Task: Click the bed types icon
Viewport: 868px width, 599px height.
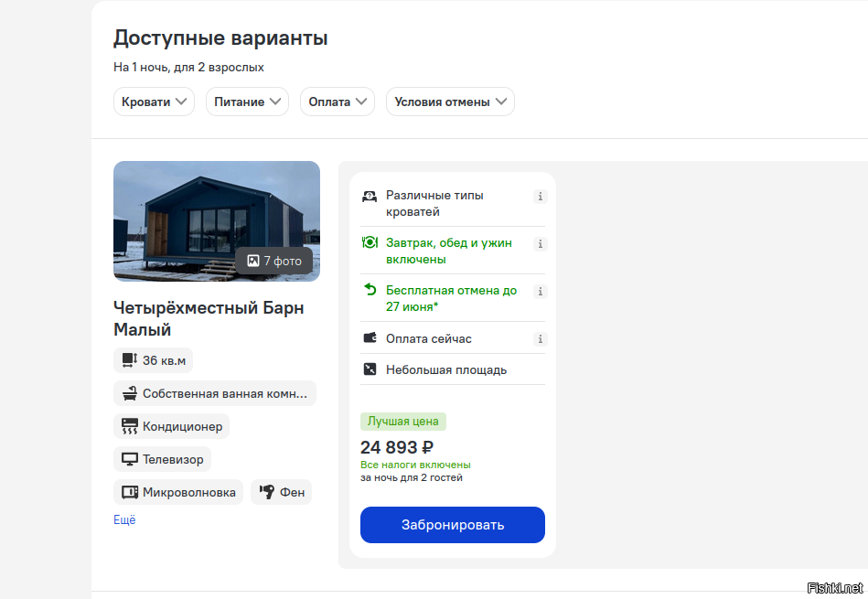Action: tap(370, 197)
